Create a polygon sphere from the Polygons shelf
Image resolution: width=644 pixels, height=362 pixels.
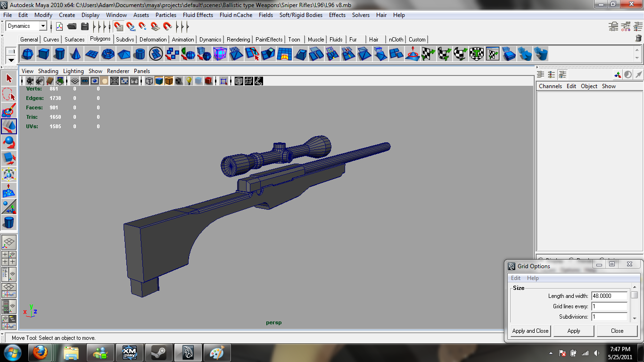click(x=27, y=54)
